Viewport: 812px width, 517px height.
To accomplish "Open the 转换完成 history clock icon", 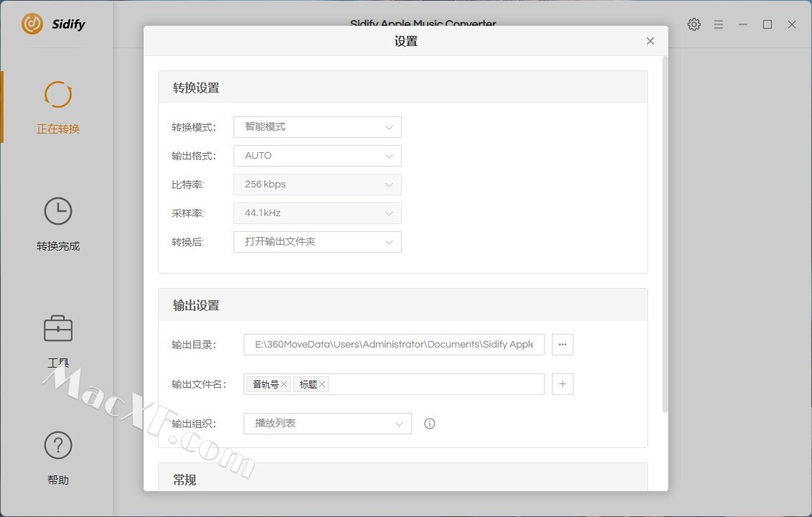I will pyautogui.click(x=58, y=211).
